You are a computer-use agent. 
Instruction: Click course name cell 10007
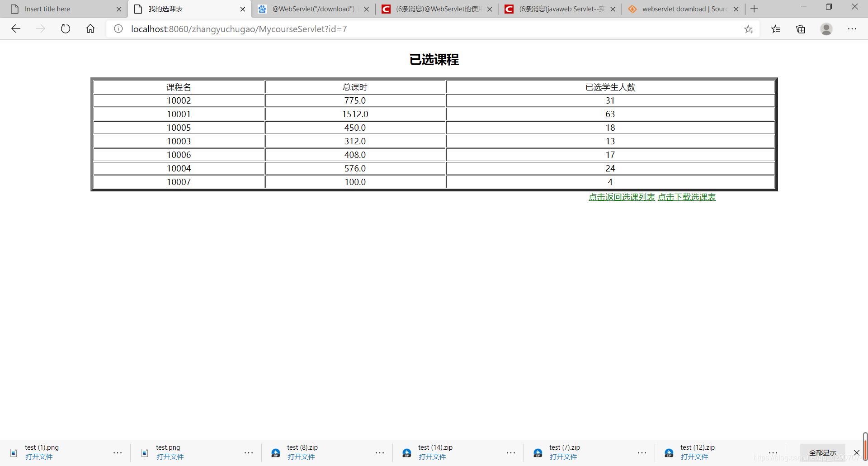[x=179, y=182]
